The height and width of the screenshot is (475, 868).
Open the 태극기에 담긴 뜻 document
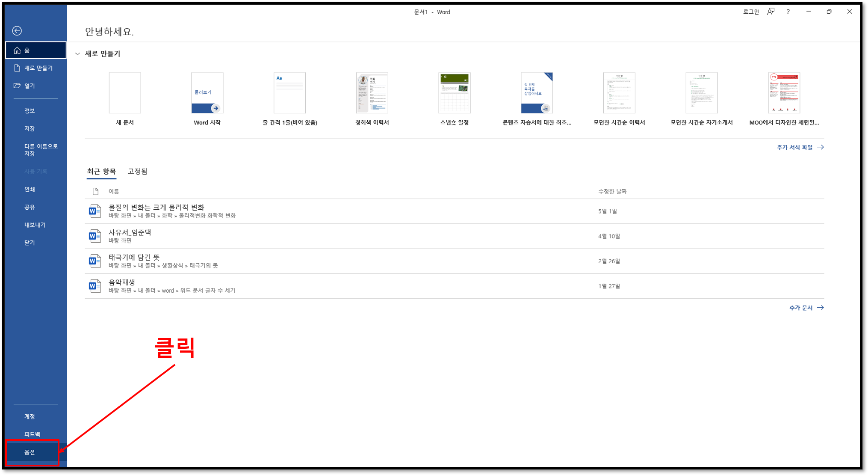click(134, 257)
